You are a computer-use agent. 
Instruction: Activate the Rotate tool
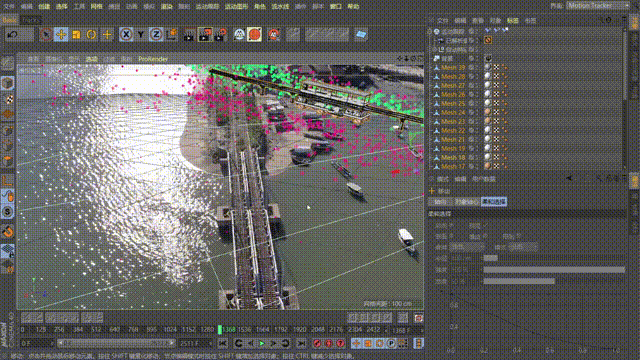click(x=91, y=35)
